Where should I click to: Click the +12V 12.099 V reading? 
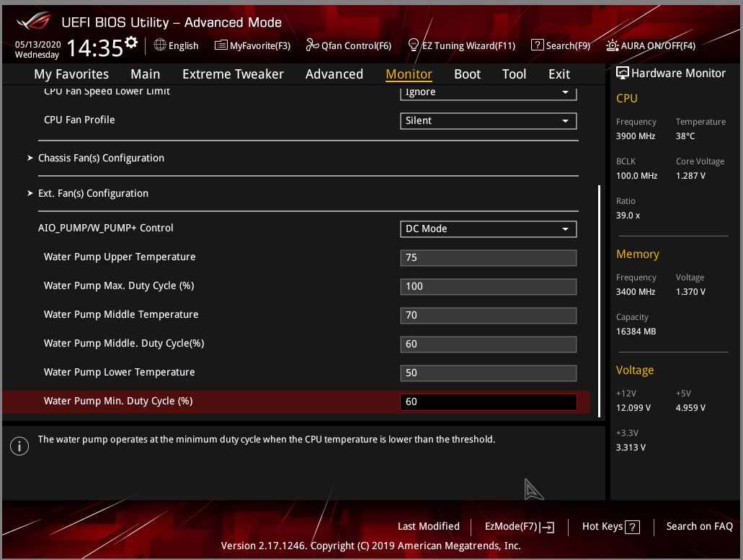point(633,408)
